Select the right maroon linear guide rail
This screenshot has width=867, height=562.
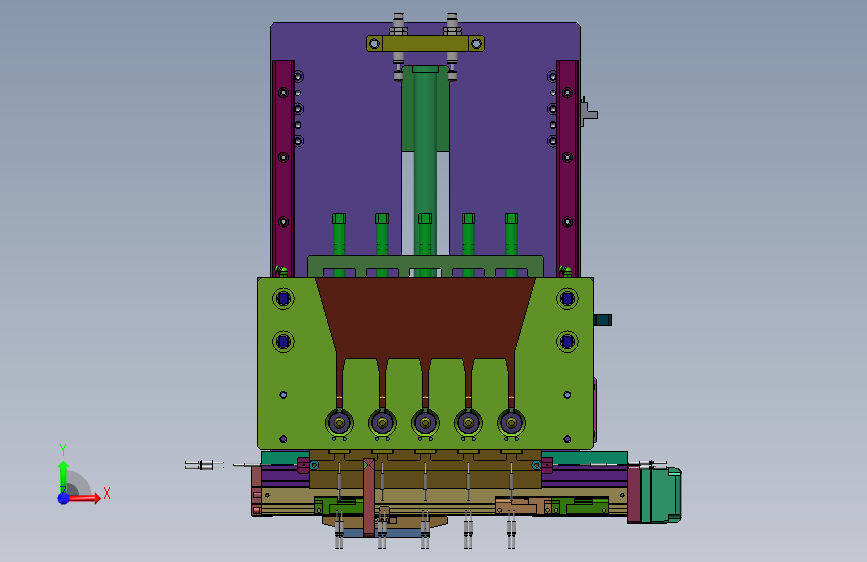click(x=567, y=169)
